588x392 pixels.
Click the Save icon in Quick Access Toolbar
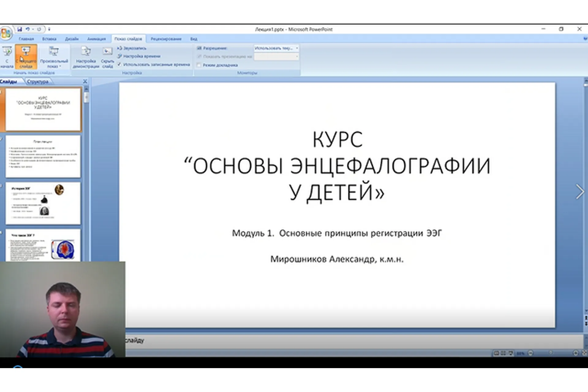tap(20, 29)
